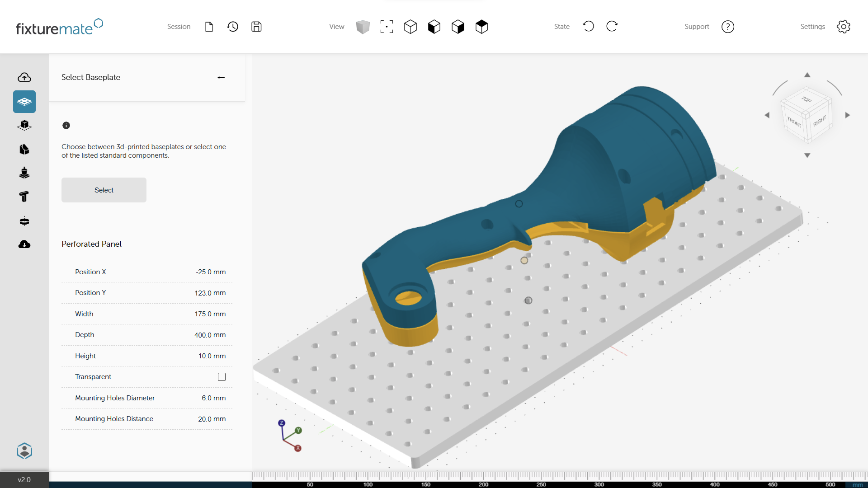Select the baseplate/fixture platform icon
The height and width of the screenshot is (488, 868).
[x=24, y=101]
